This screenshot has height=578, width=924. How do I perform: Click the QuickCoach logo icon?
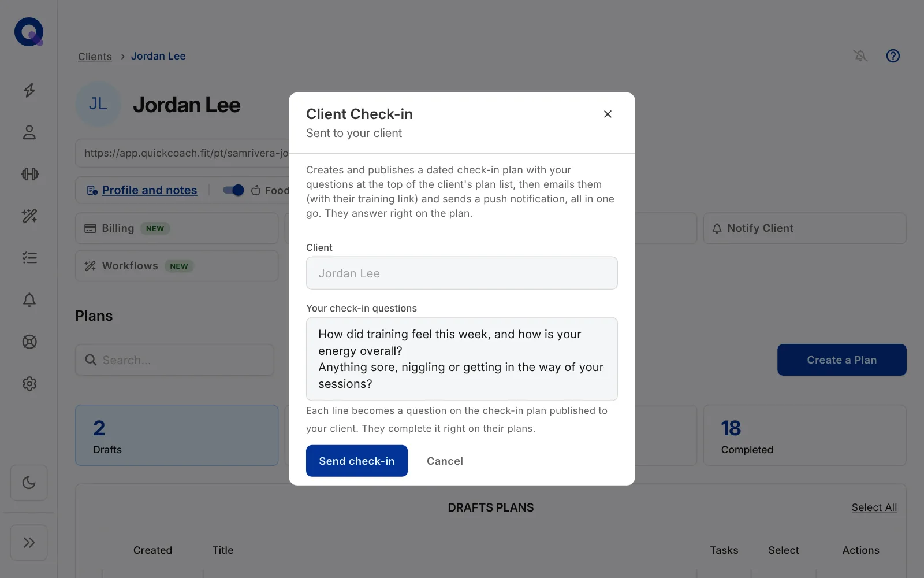(29, 32)
